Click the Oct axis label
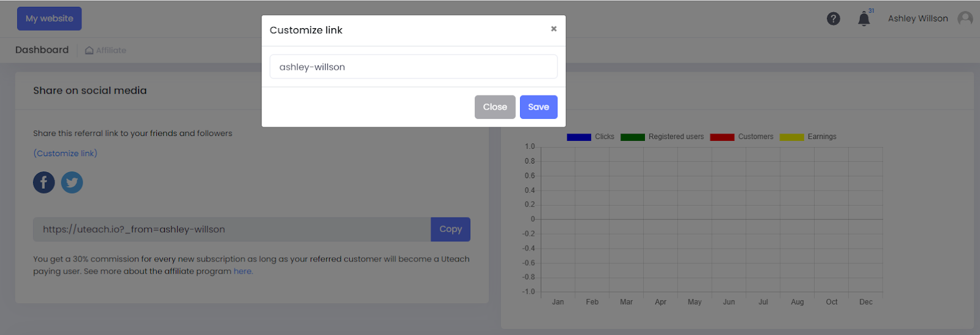This screenshot has height=335, width=980. click(832, 302)
